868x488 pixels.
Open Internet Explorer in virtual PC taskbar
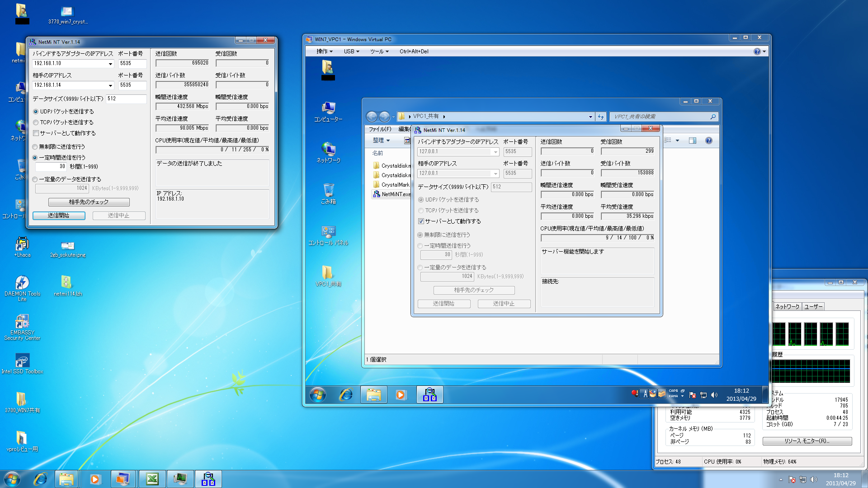click(346, 394)
